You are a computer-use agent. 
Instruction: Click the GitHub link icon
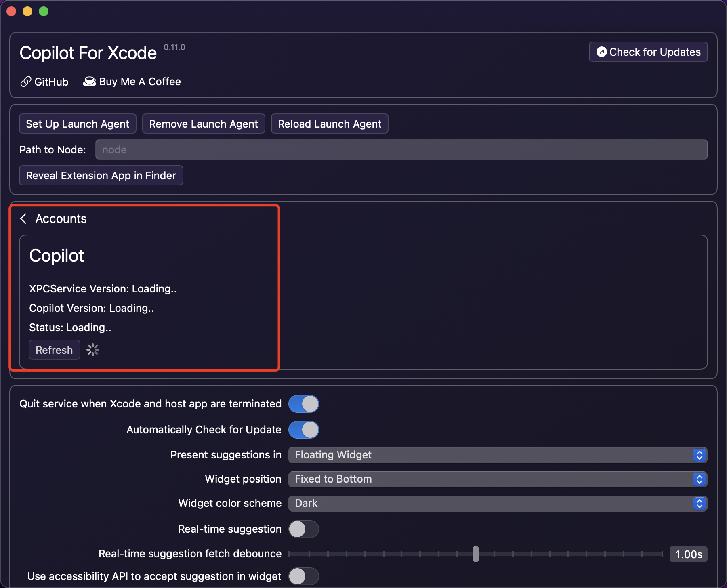pos(26,82)
